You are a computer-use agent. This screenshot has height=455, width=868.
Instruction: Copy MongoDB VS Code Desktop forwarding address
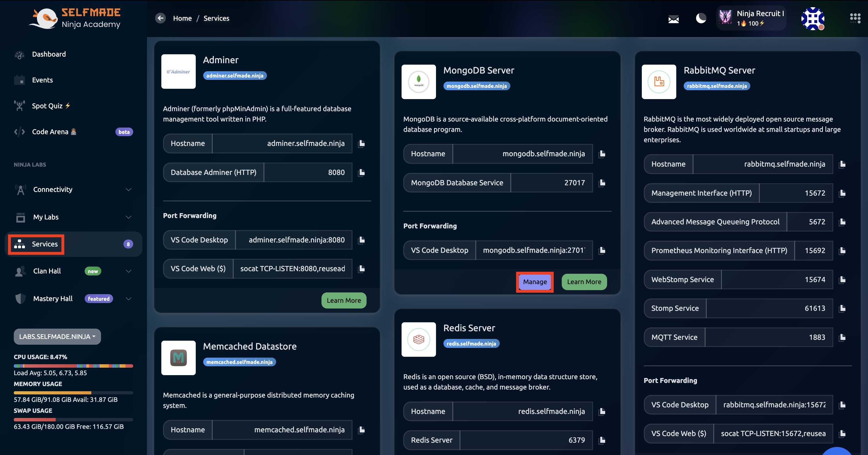point(602,250)
